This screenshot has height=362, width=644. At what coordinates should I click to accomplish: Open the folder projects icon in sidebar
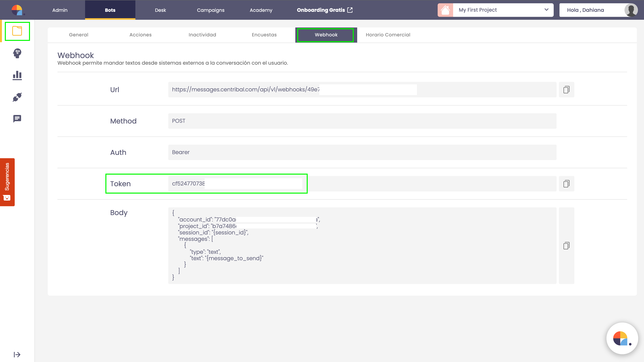point(17,31)
